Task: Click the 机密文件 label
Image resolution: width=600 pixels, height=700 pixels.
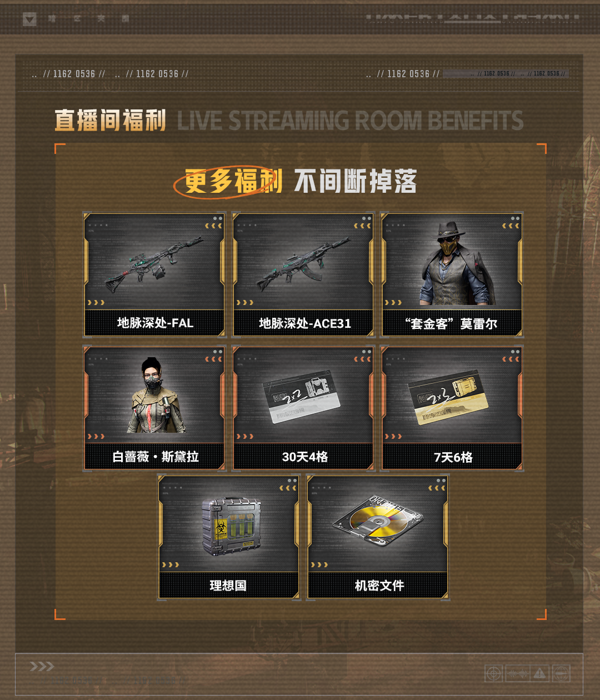Action: (x=379, y=585)
